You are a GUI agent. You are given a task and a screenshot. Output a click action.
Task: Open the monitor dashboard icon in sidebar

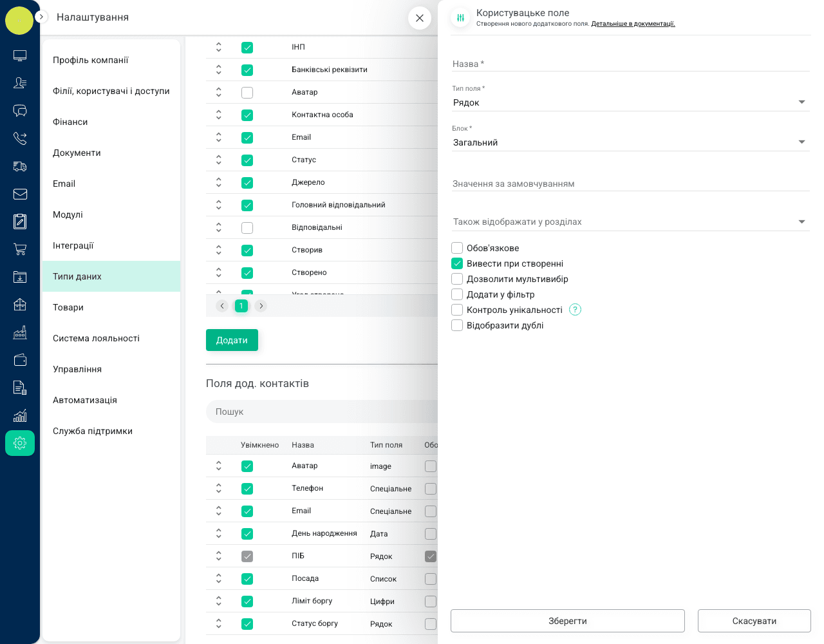(20, 56)
